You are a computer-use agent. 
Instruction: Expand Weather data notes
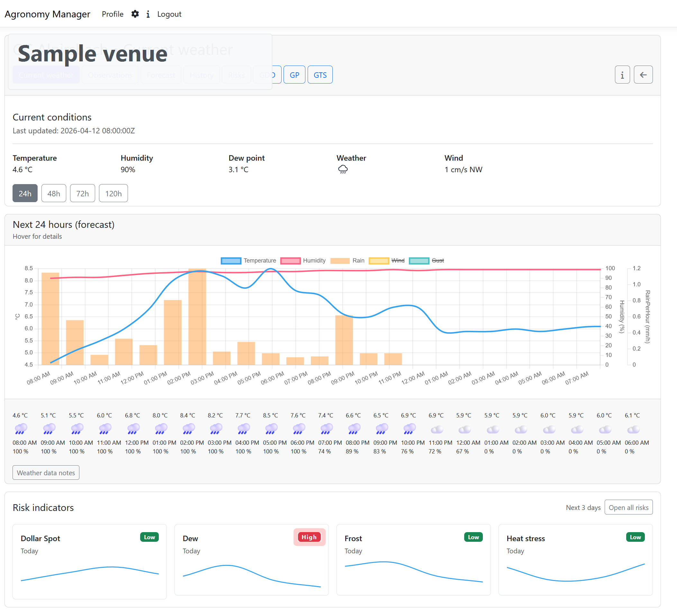click(46, 473)
